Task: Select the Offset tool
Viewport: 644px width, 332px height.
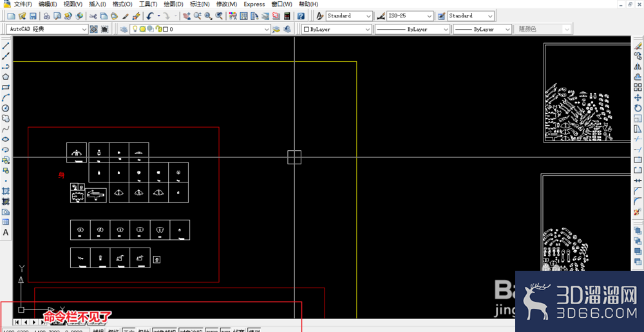Action: (x=638, y=77)
